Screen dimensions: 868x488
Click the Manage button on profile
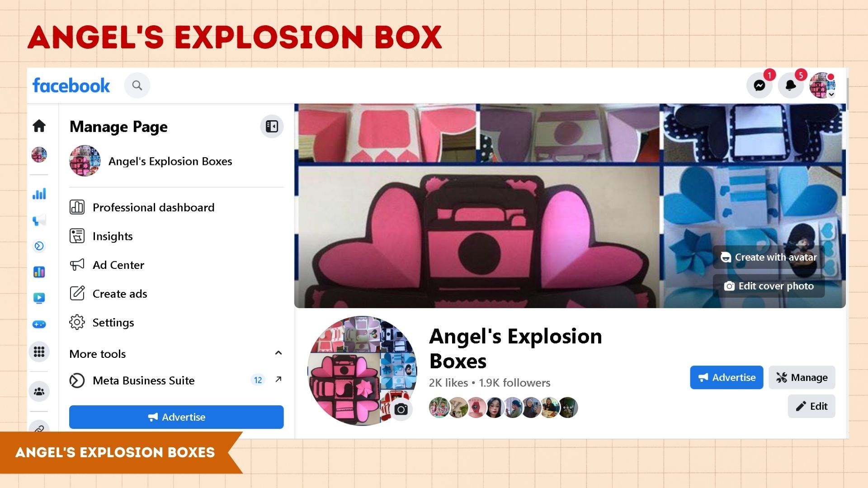tap(802, 377)
